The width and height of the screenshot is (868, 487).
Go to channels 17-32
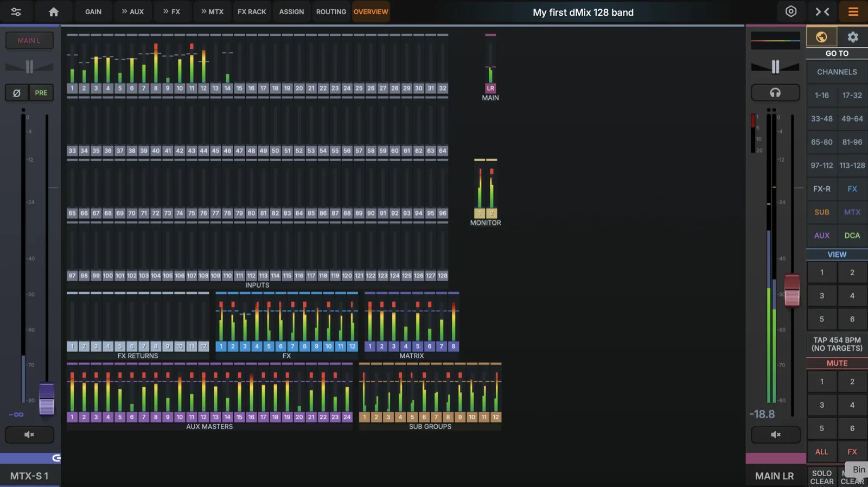click(852, 96)
